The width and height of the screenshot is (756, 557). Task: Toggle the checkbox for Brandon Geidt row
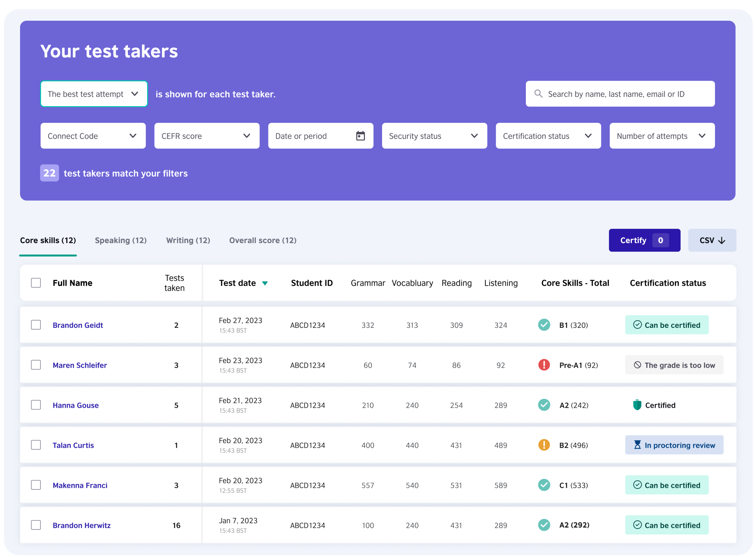36,325
